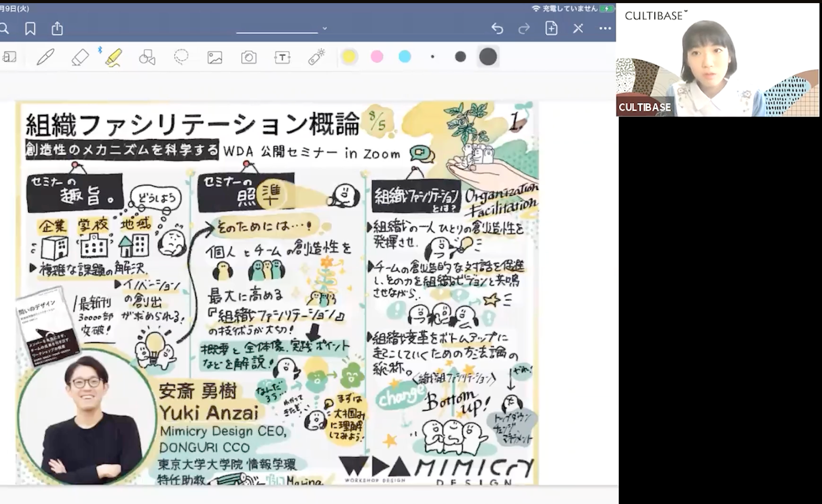Choose the pink highlighter color
The width and height of the screenshot is (822, 504).
tap(377, 57)
